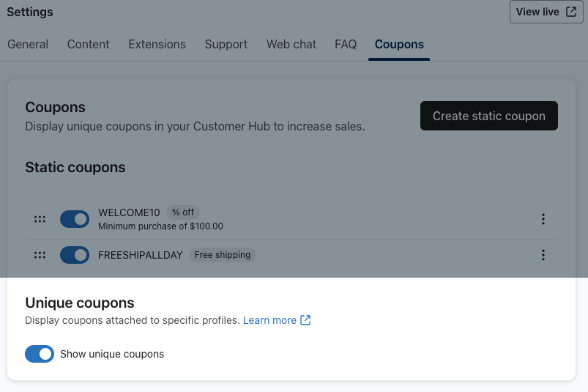Go to the Support tab
Screen dimensions: 588x392
click(x=226, y=44)
